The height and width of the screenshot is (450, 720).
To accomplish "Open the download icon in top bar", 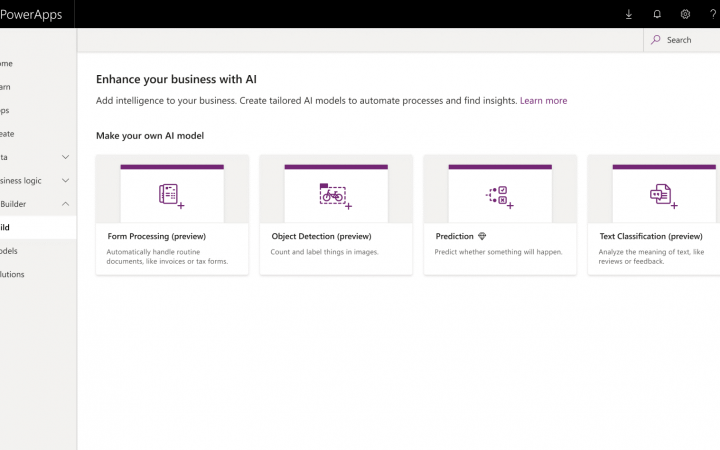I will pos(629,14).
